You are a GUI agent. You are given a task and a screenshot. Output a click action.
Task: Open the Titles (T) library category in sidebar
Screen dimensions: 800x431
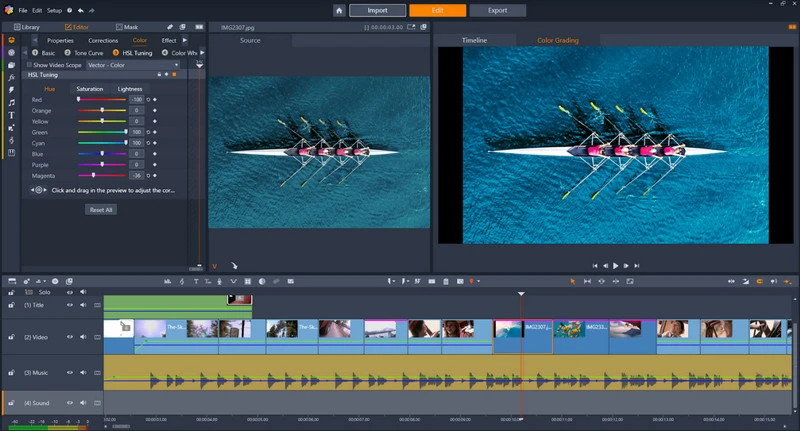pyautogui.click(x=11, y=115)
